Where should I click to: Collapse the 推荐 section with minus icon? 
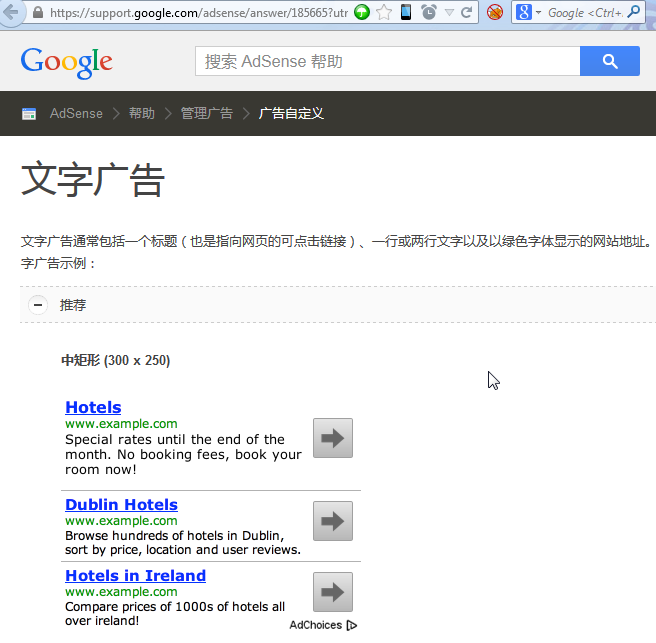(x=38, y=305)
